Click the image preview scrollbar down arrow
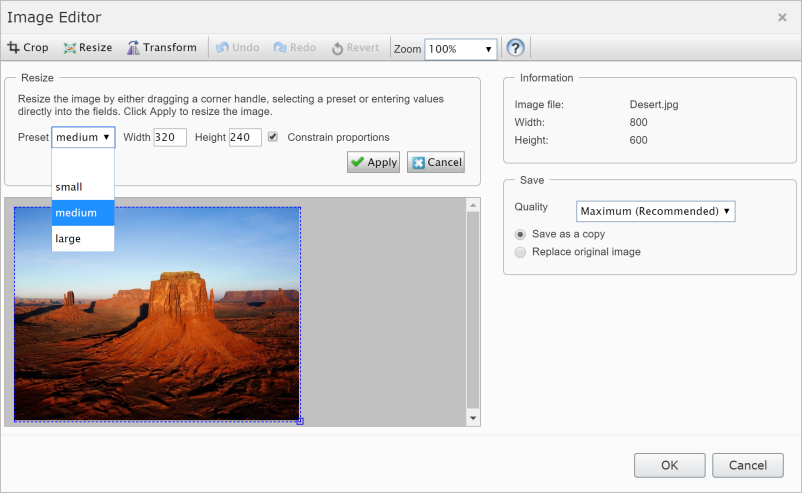The image size is (802, 493). pos(473,417)
